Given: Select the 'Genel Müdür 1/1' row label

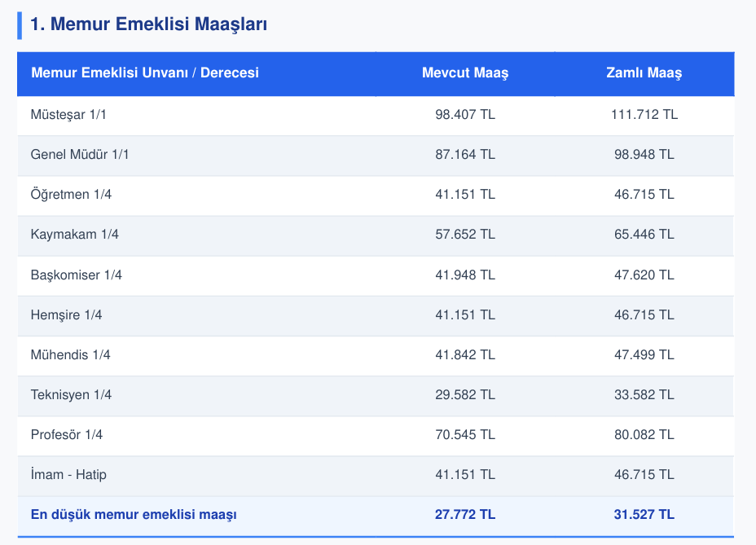Looking at the screenshot, I should tap(80, 154).
